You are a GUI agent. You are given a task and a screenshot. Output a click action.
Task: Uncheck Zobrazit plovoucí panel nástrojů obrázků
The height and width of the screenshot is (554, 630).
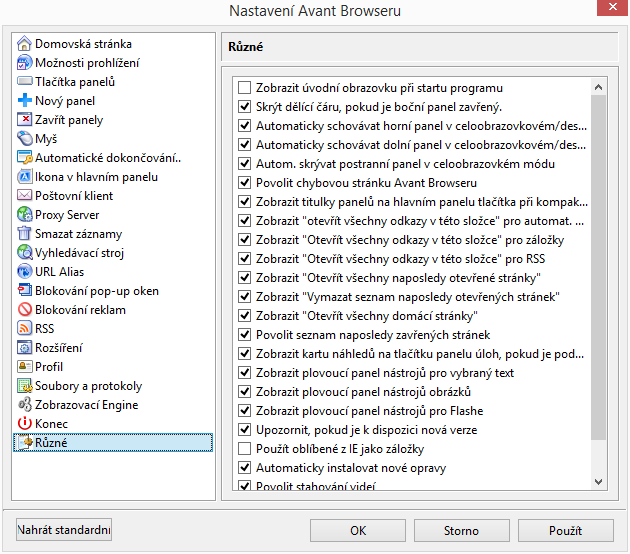[x=244, y=391]
